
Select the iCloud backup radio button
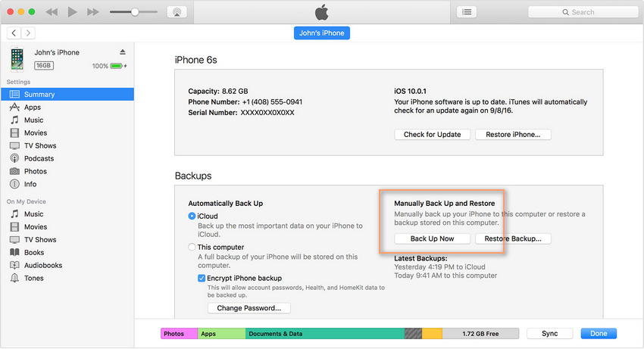(x=192, y=217)
